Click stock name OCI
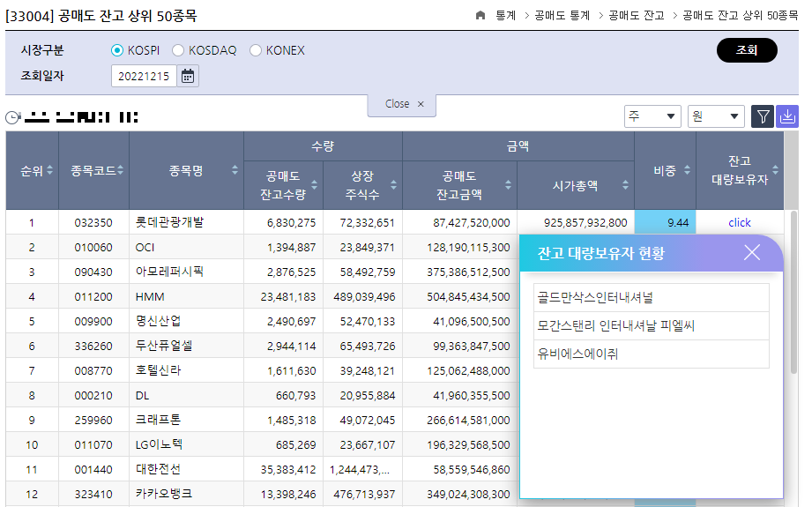Screen dimensions: 812x507 [145, 248]
